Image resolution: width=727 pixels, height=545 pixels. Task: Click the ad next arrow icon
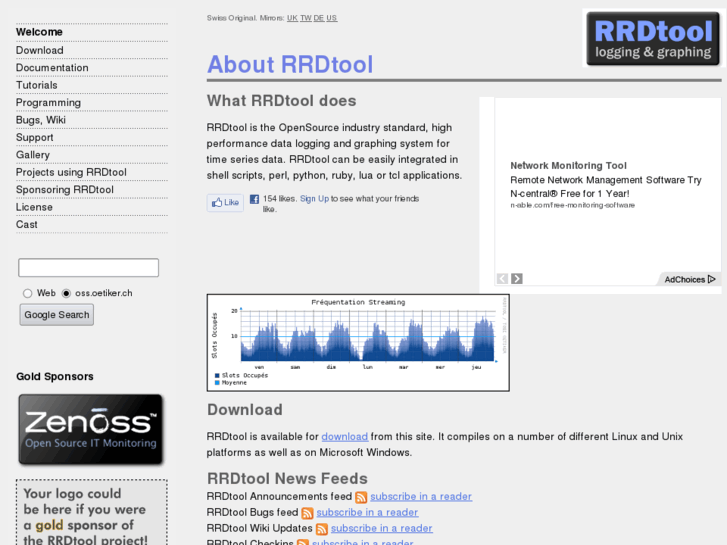pos(517,279)
